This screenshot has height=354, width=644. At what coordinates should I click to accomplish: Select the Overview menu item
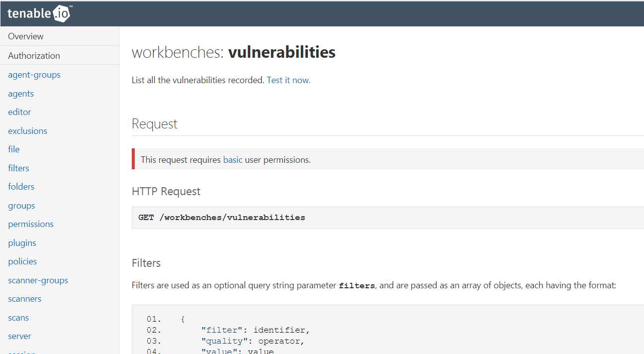[x=25, y=36]
